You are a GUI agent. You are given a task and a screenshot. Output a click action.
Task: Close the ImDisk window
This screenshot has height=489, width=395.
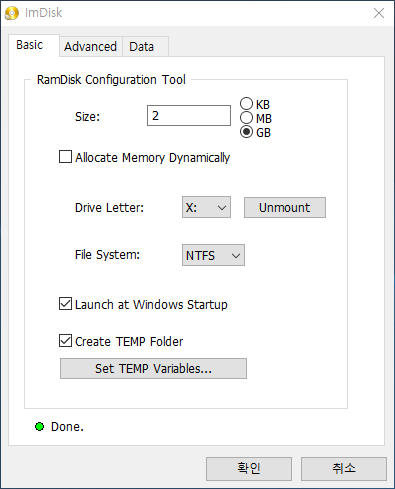(379, 13)
